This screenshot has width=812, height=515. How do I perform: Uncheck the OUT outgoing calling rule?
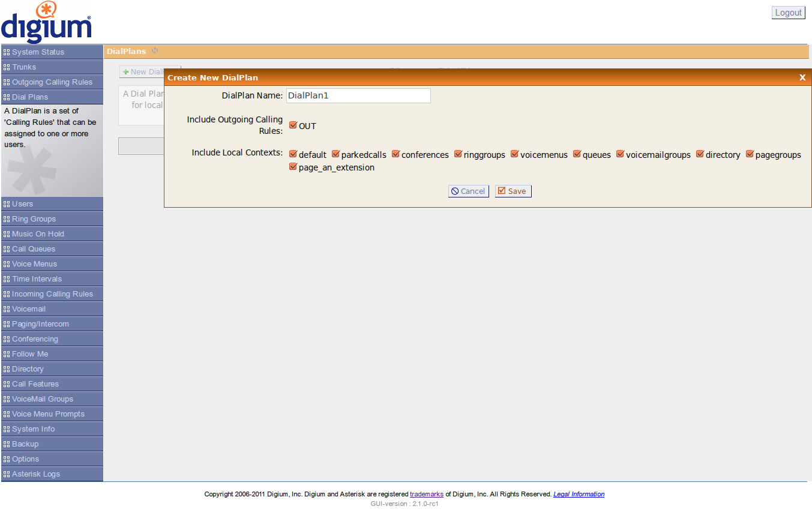pyautogui.click(x=293, y=125)
